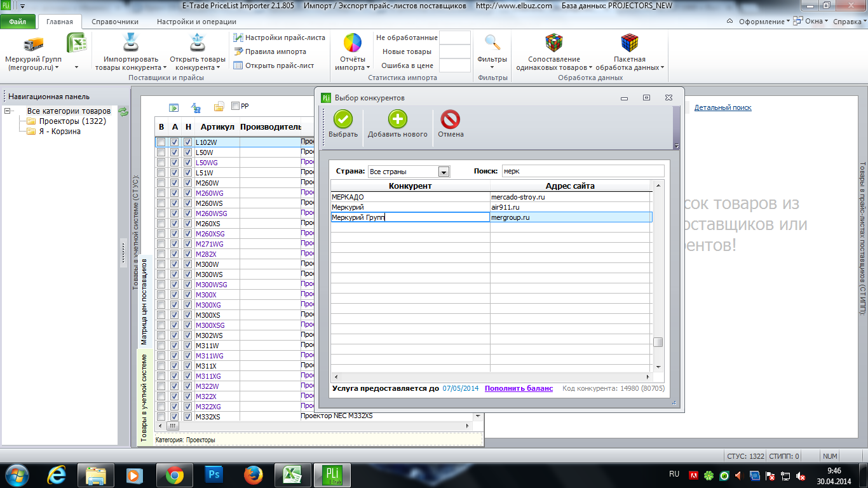Switch to Настройки и операции tab
The image size is (868, 488).
tap(196, 22)
